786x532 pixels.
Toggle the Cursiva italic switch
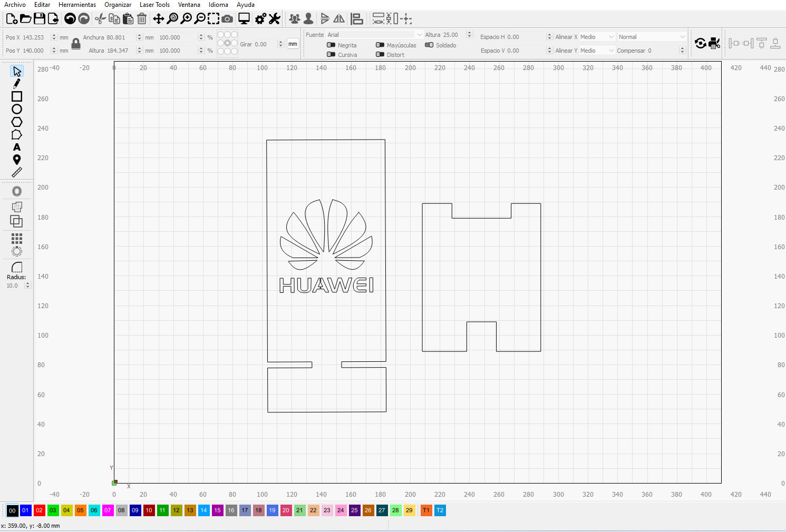[331, 54]
